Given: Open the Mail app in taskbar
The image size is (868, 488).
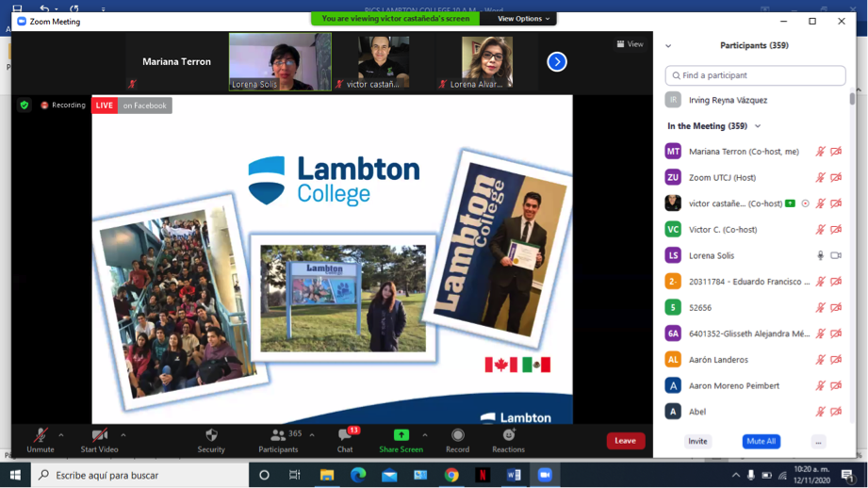Looking at the screenshot, I should click(x=389, y=475).
